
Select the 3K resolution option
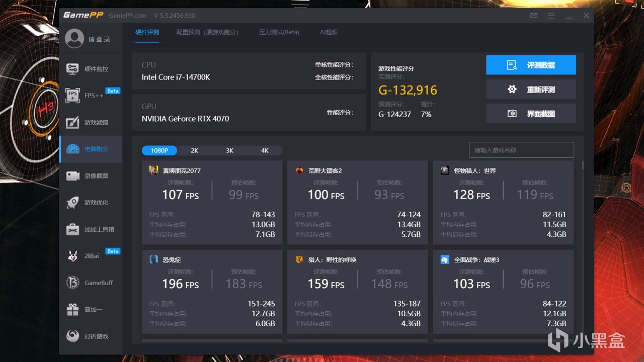[x=230, y=150]
